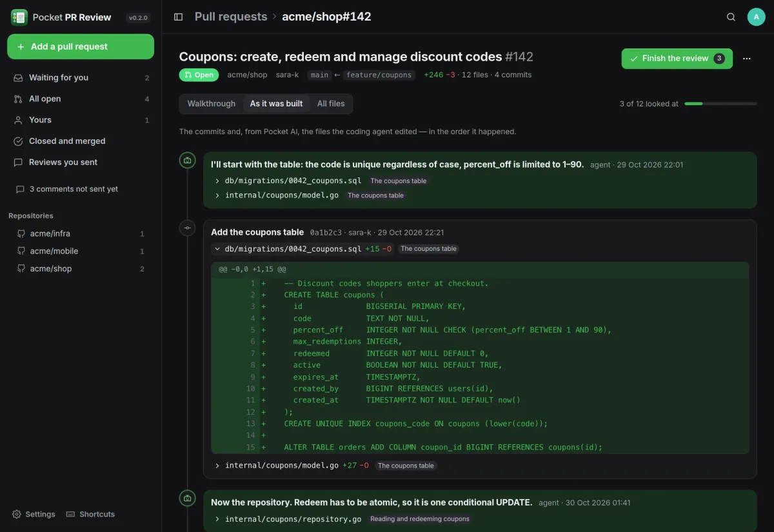Click Reading and redeeming coupons tag

click(x=420, y=518)
